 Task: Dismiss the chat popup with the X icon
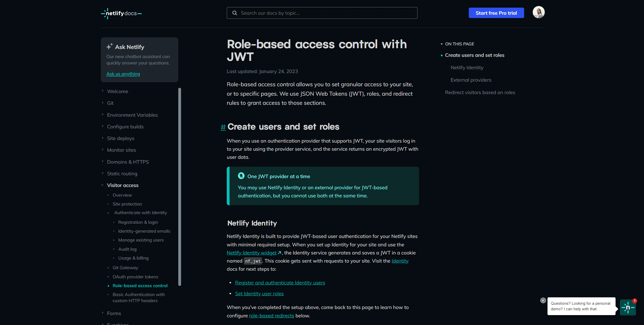tap(543, 300)
